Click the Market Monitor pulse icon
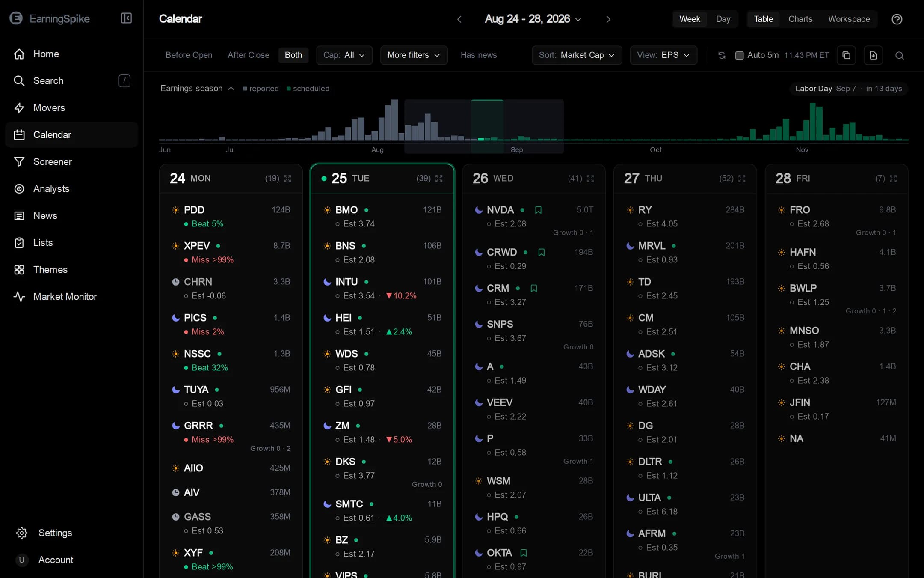924x578 pixels. click(19, 297)
